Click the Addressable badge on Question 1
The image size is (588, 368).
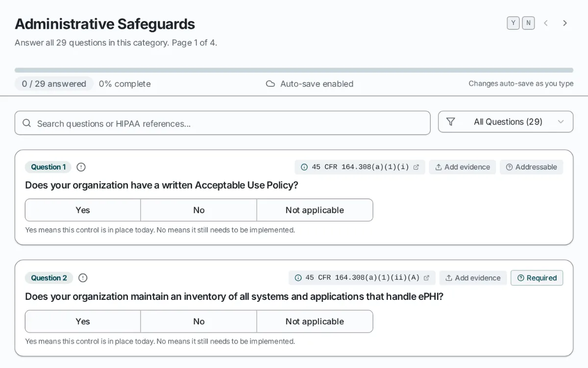pyautogui.click(x=532, y=167)
